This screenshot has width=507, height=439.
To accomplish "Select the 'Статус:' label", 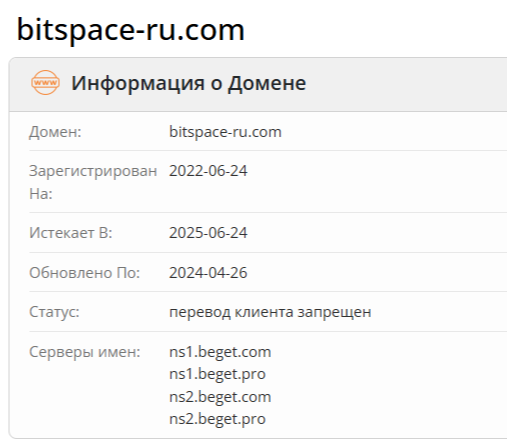I will click(x=54, y=312).
